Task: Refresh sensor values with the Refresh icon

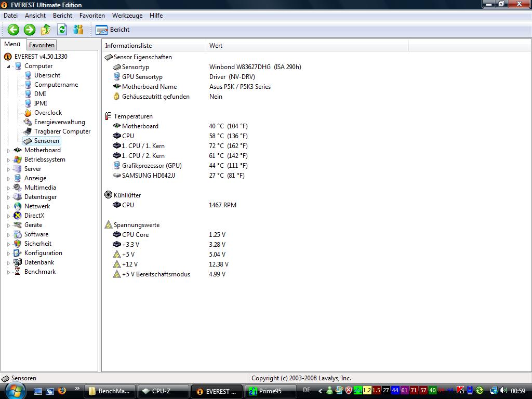Action: click(x=62, y=30)
